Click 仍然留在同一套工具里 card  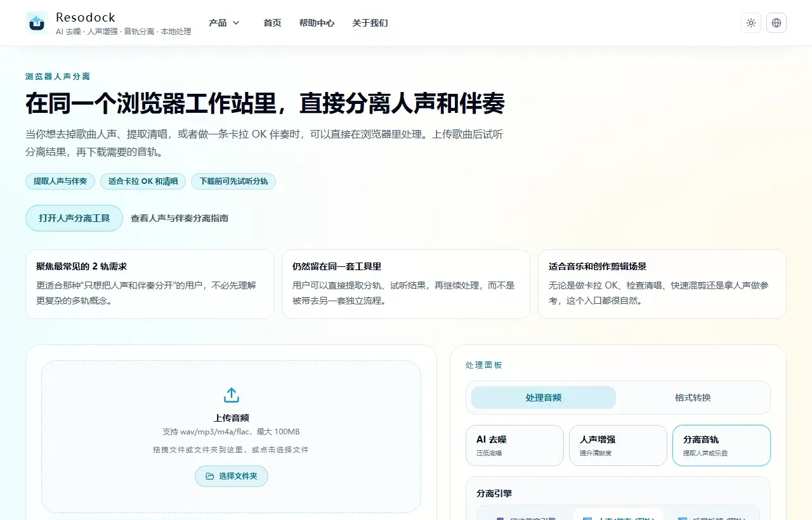pos(406,284)
